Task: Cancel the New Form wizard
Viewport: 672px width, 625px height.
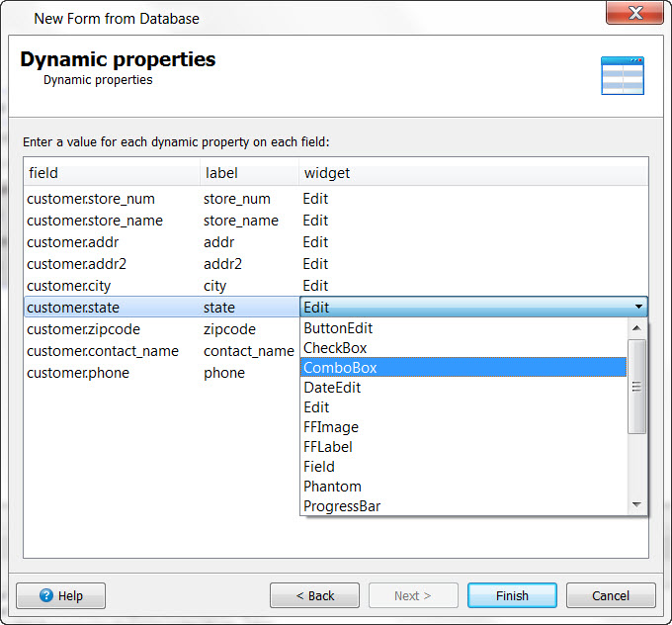Action: [x=611, y=595]
